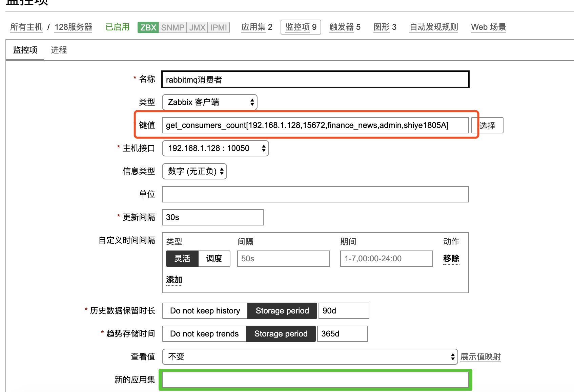Click the IPMI interface badge
The width and height of the screenshot is (574, 392).
tap(218, 27)
